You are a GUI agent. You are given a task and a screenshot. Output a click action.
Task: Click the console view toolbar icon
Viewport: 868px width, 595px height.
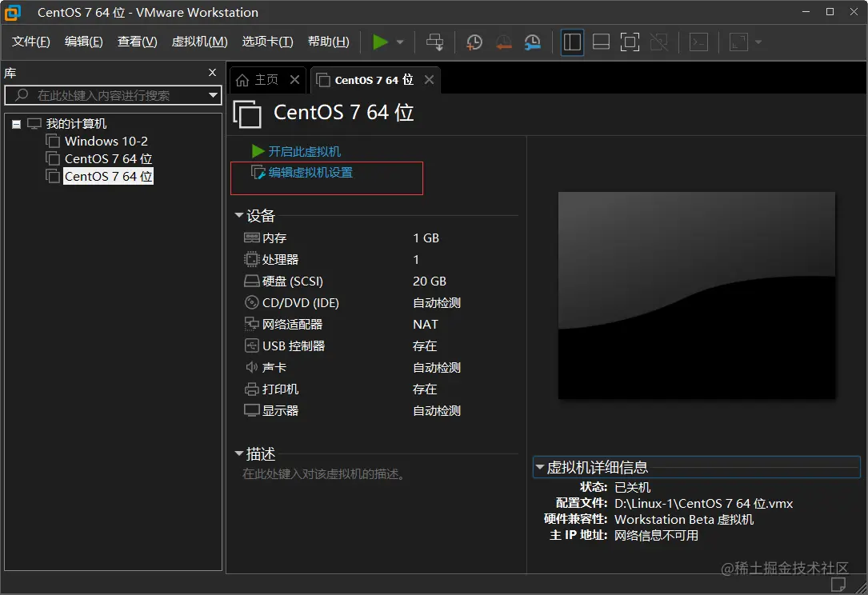click(x=698, y=42)
